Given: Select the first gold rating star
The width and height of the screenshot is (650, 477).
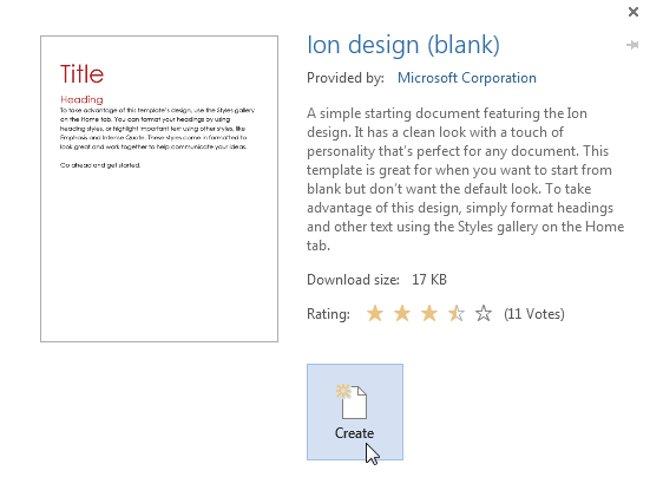Looking at the screenshot, I should coord(375,314).
